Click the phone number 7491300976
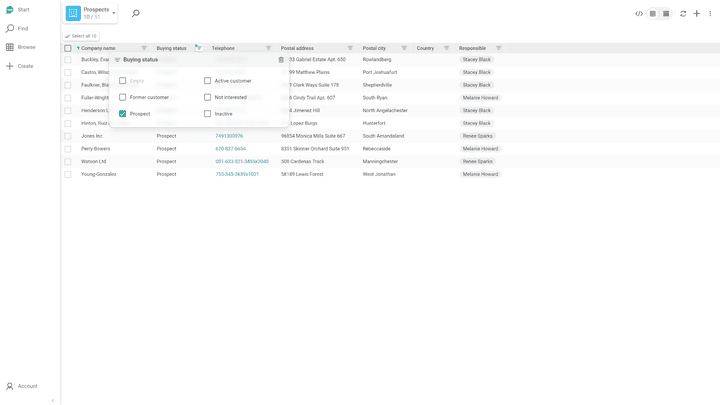The width and height of the screenshot is (720, 405). tap(229, 136)
